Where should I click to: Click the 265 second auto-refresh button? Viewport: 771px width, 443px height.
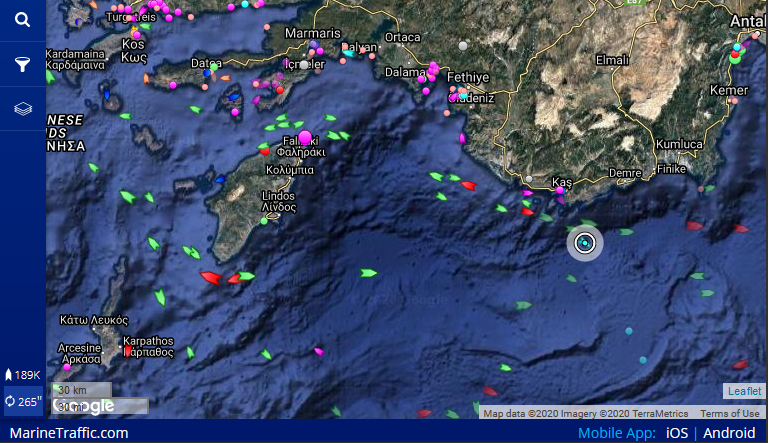[x=23, y=402]
